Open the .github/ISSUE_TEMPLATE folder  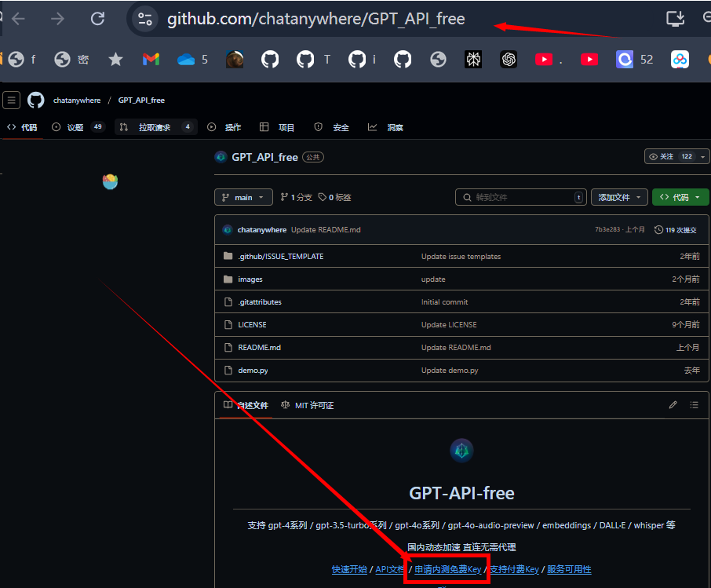pos(281,257)
